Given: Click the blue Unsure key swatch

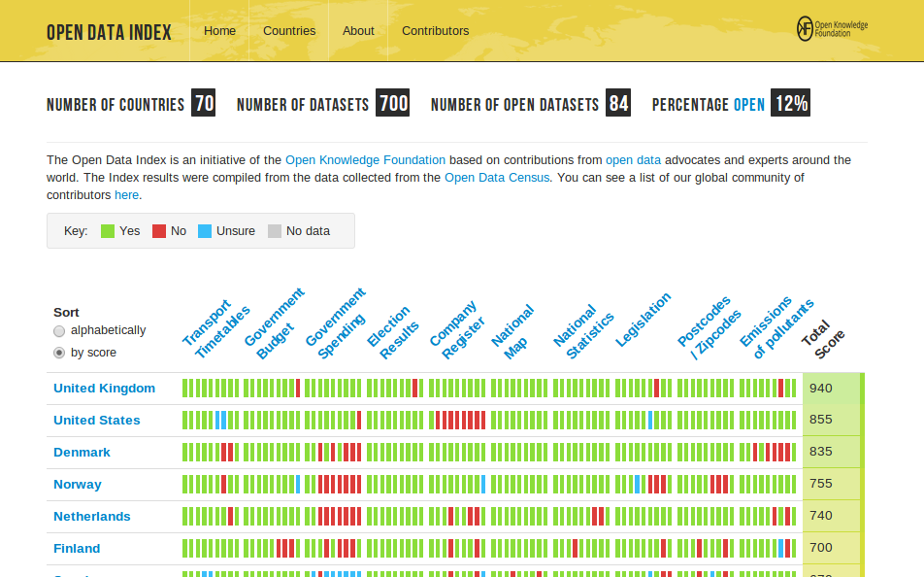Looking at the screenshot, I should [205, 231].
